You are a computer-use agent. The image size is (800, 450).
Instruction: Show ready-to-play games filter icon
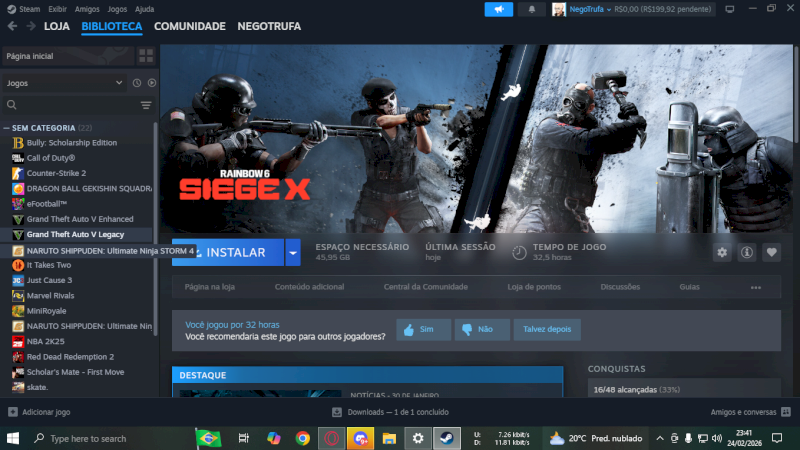coord(152,83)
